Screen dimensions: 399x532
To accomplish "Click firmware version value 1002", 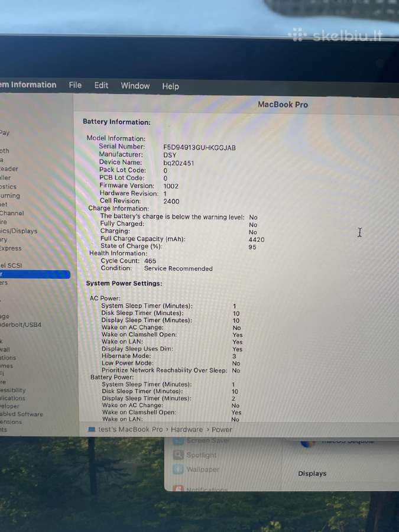I will pyautogui.click(x=171, y=186).
